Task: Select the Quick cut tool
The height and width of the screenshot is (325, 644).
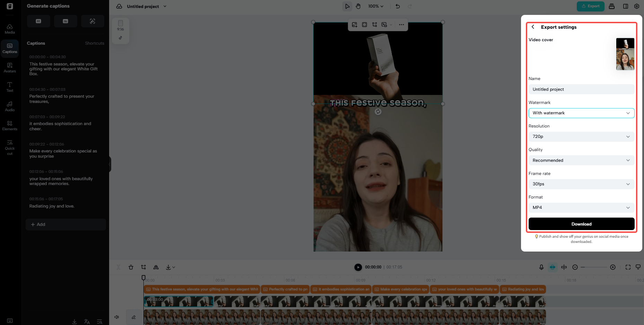Action: [10, 147]
